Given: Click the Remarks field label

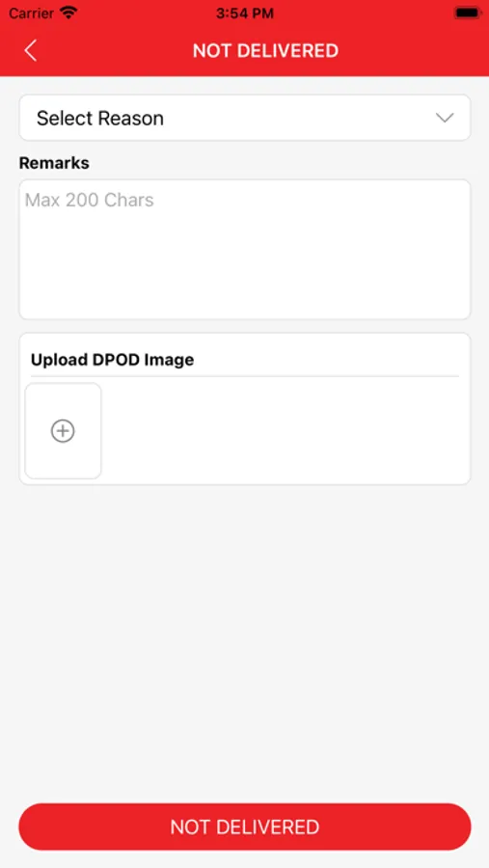Looking at the screenshot, I should (54, 163).
